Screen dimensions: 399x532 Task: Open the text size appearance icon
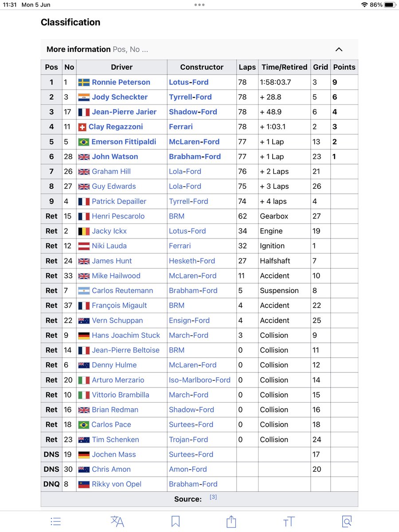pos(289,522)
